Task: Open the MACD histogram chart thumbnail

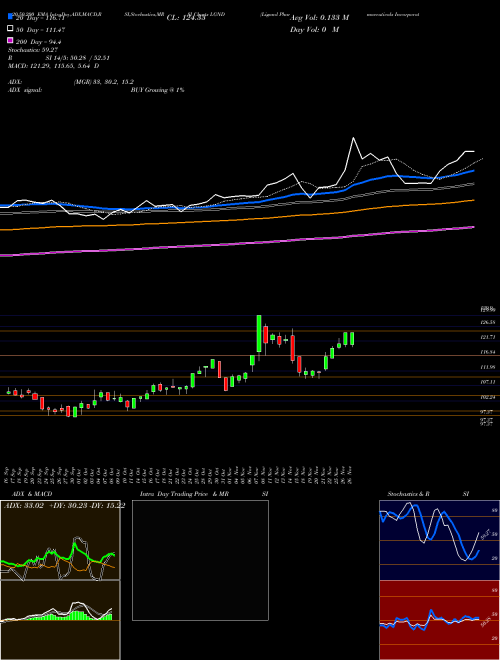Action: (60, 620)
